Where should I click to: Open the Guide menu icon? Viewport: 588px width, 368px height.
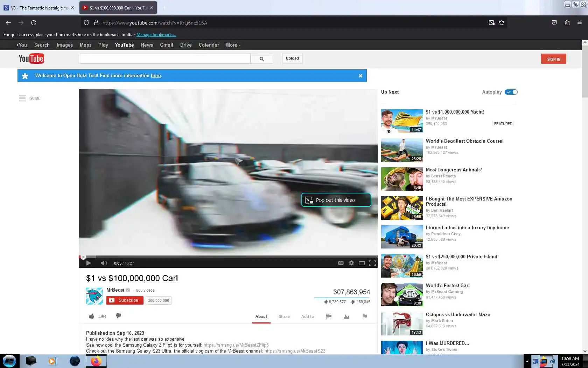[x=22, y=98]
